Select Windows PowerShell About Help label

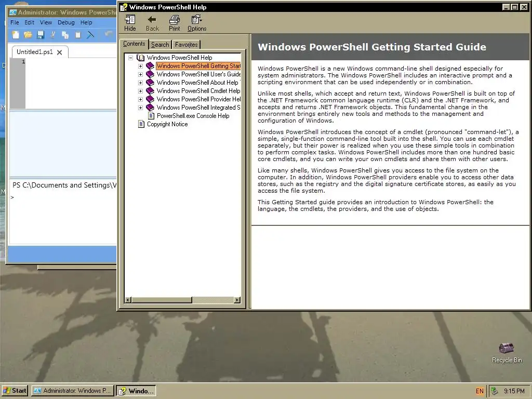[x=198, y=83]
